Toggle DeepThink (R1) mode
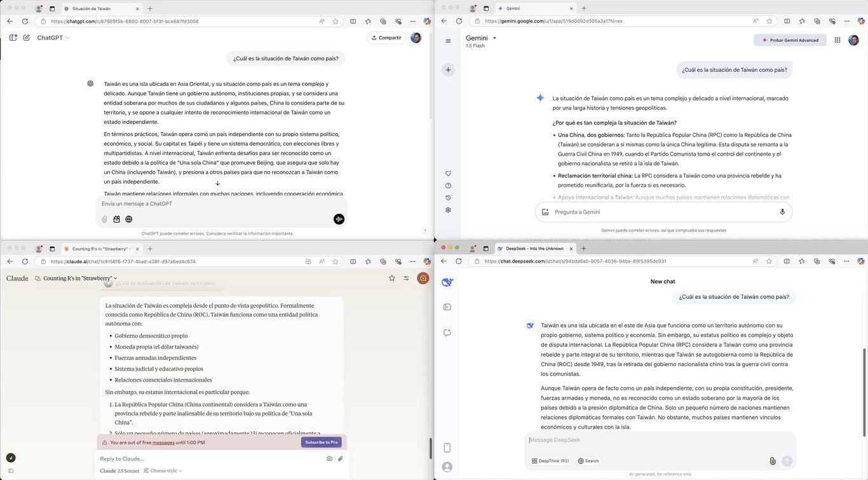This screenshot has height=480, width=868. coord(551,461)
